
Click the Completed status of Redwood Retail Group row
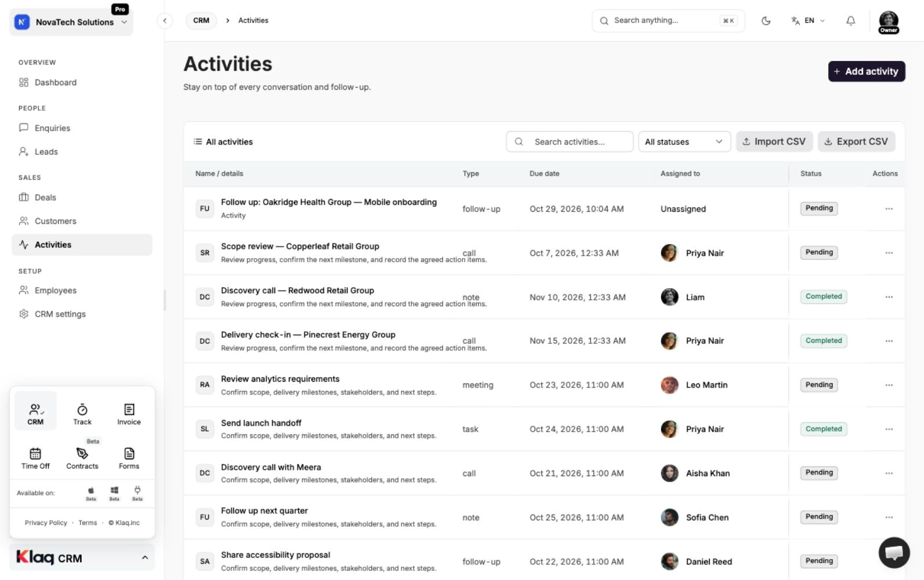tap(824, 297)
